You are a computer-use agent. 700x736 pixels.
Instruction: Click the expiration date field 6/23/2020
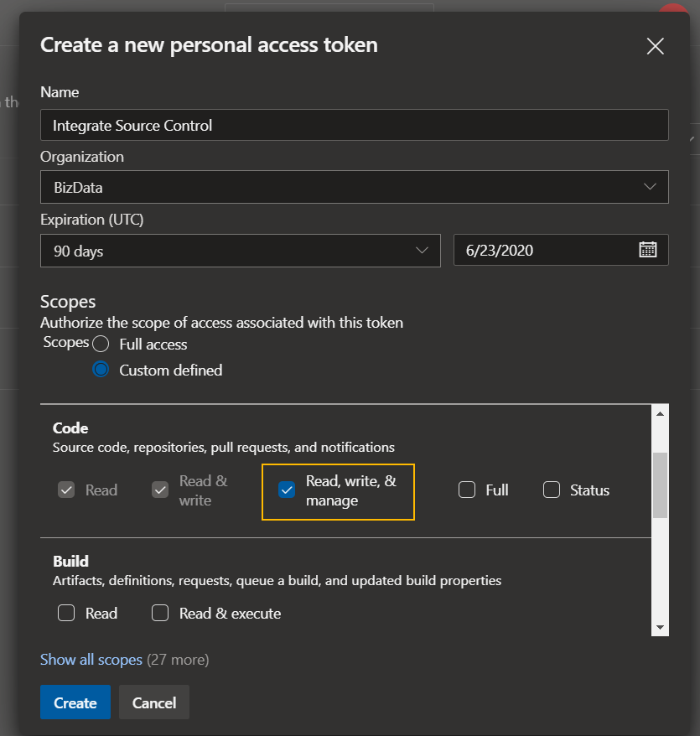pyautogui.click(x=561, y=250)
